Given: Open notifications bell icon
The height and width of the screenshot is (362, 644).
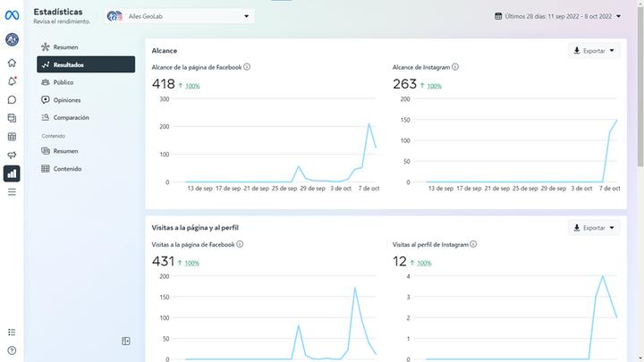Looking at the screenshot, I should (12, 81).
